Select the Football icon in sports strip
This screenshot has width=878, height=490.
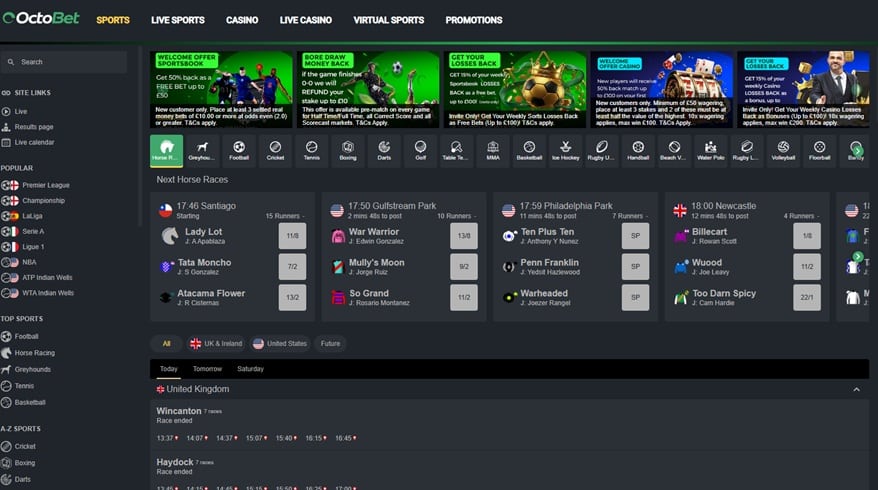pos(239,151)
